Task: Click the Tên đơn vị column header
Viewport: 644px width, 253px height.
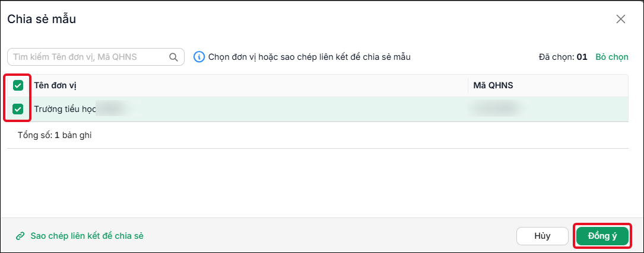Action: pyautogui.click(x=55, y=86)
